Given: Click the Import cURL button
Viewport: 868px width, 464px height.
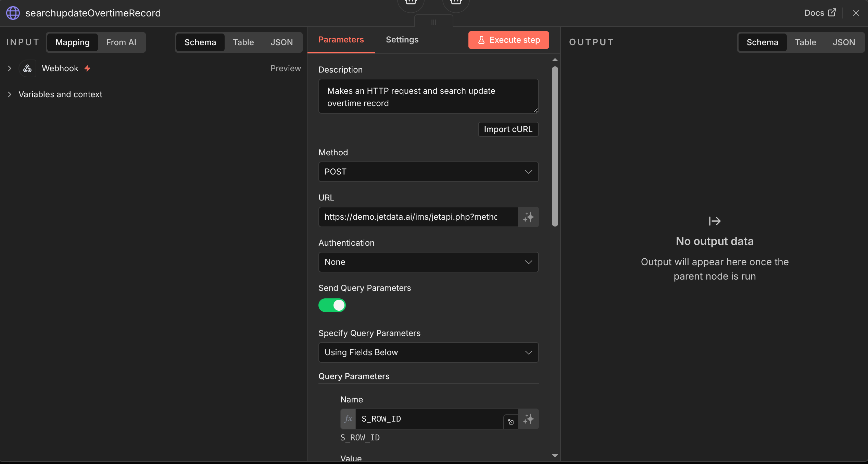Looking at the screenshot, I should coord(508,129).
